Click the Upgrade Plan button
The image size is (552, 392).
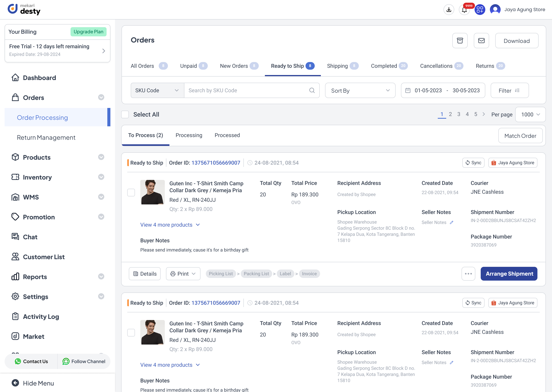(x=88, y=32)
